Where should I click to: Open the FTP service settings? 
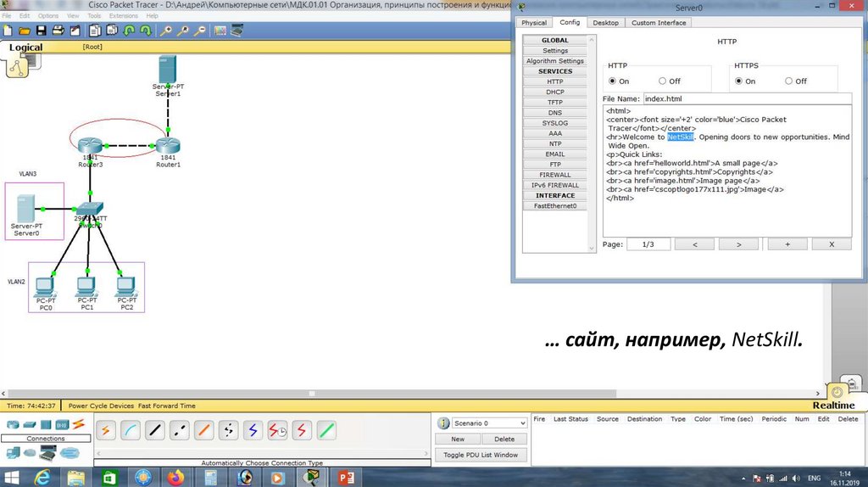tap(555, 165)
